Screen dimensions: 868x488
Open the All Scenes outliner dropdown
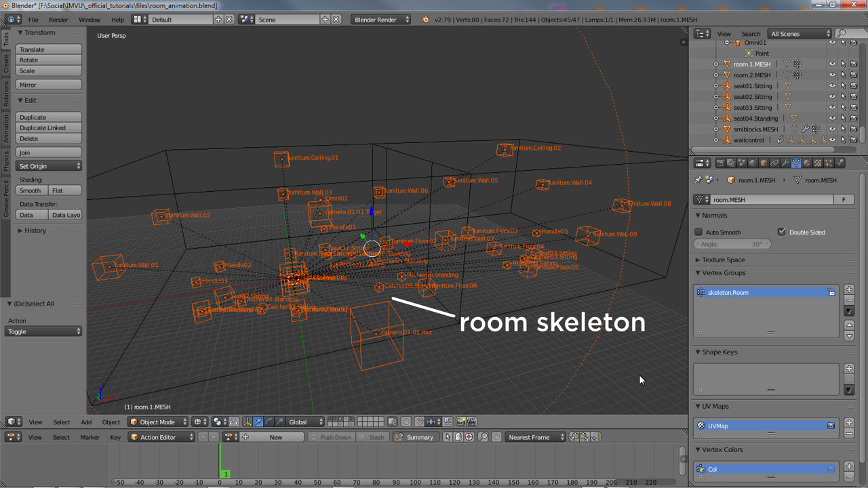tap(800, 34)
